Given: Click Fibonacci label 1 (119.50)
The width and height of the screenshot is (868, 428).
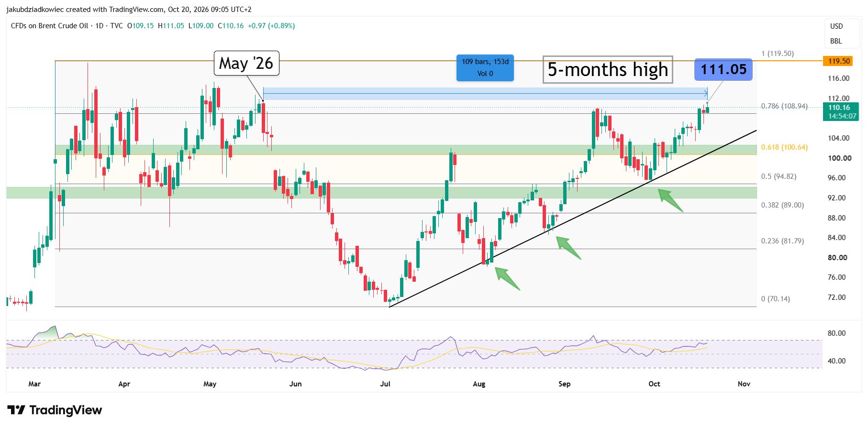Looking at the screenshot, I should pos(778,54).
